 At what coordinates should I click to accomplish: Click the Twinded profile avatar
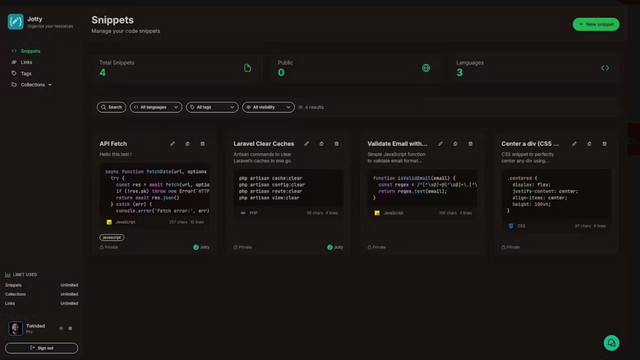tap(16, 328)
